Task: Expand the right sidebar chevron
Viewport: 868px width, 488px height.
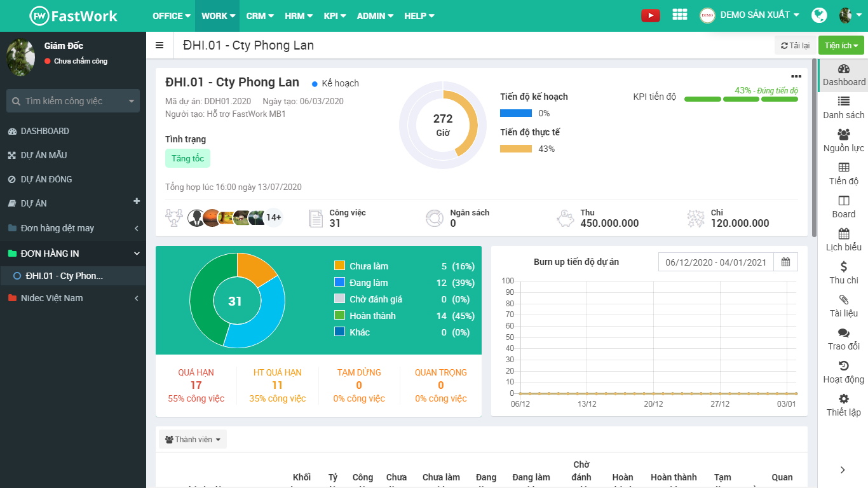Action: [843, 470]
